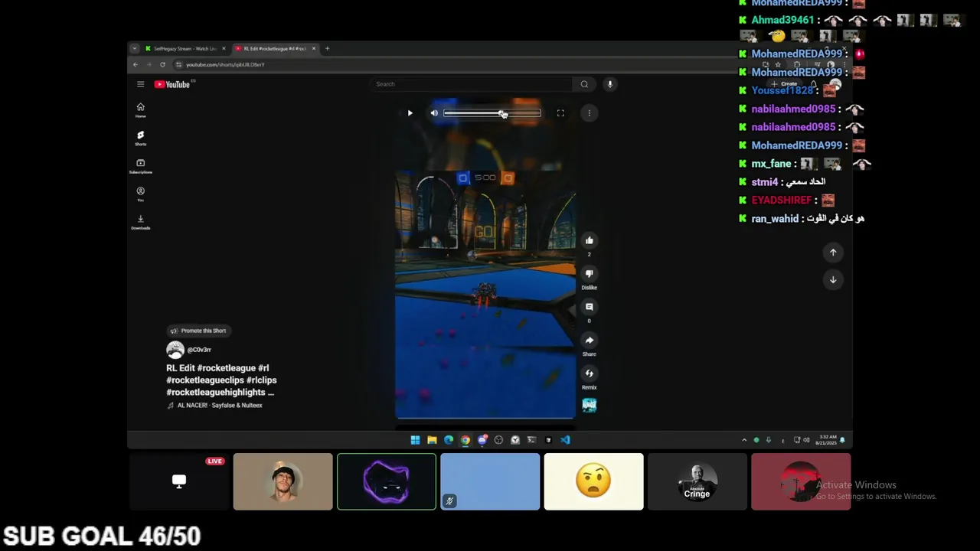Image resolution: width=980 pixels, height=551 pixels.
Task: Open Shorts in the YouTube sidebar
Action: 140,139
